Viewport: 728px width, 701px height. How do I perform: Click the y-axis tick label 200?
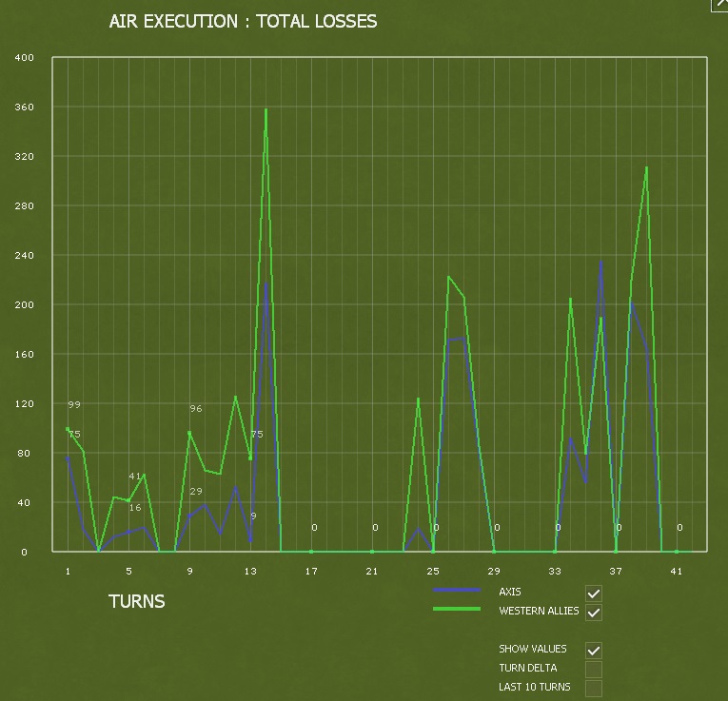(24, 304)
